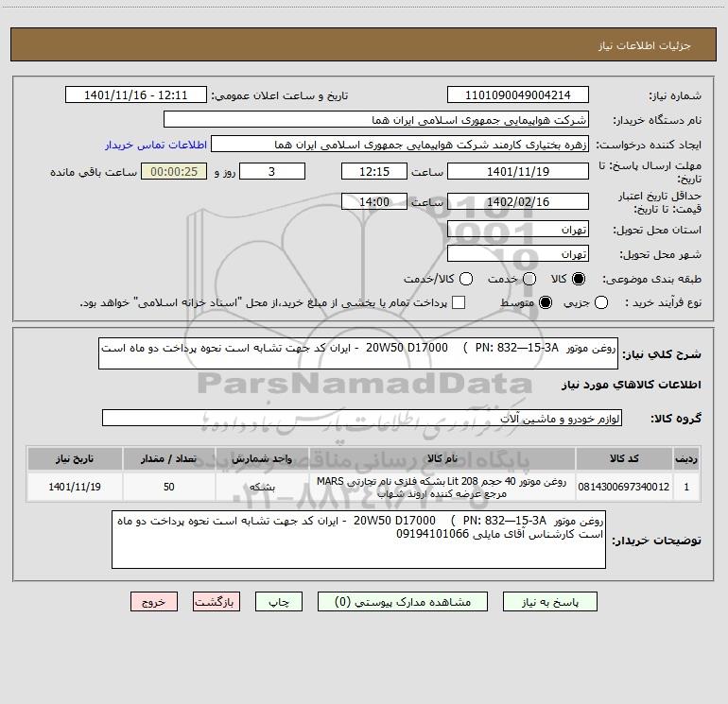Screen dimensions: 728x704
Task: Select جزیی purchase process radio
Action: click(603, 302)
